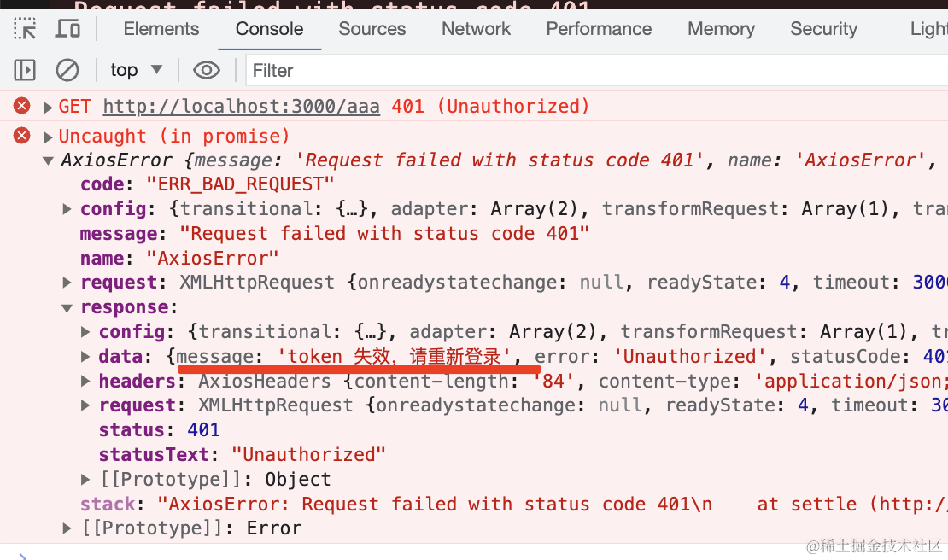
Task: Show the console sidebar panel icon
Action: [25, 70]
